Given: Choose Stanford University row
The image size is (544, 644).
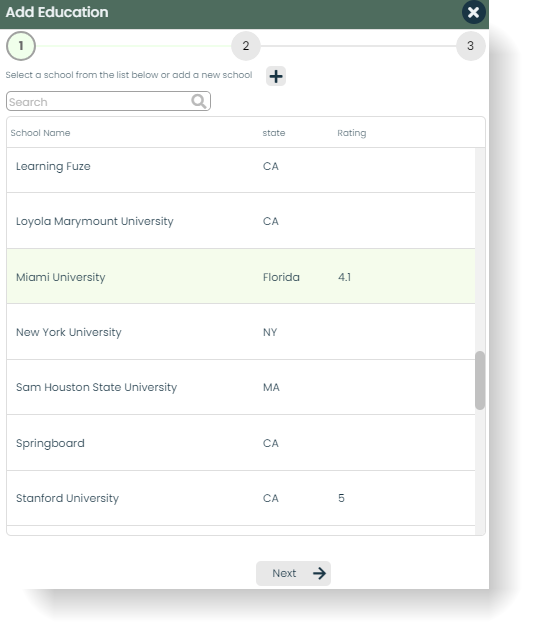Looking at the screenshot, I should tap(241, 498).
